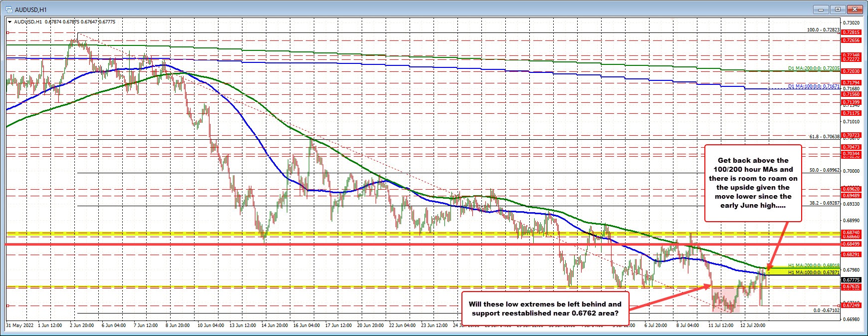The image size is (868, 336).
Task: Click the Fibonacci label 61.8 - 0.70638
Action: [824, 136]
